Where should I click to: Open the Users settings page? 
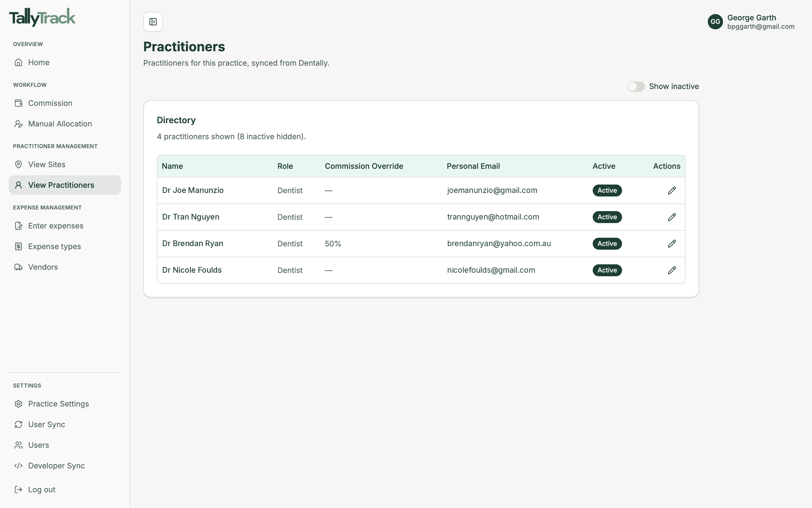point(65,445)
